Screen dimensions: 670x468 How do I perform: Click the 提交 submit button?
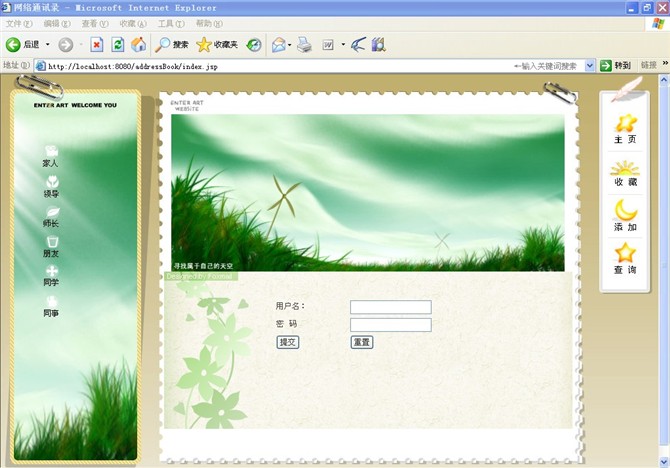[287, 342]
